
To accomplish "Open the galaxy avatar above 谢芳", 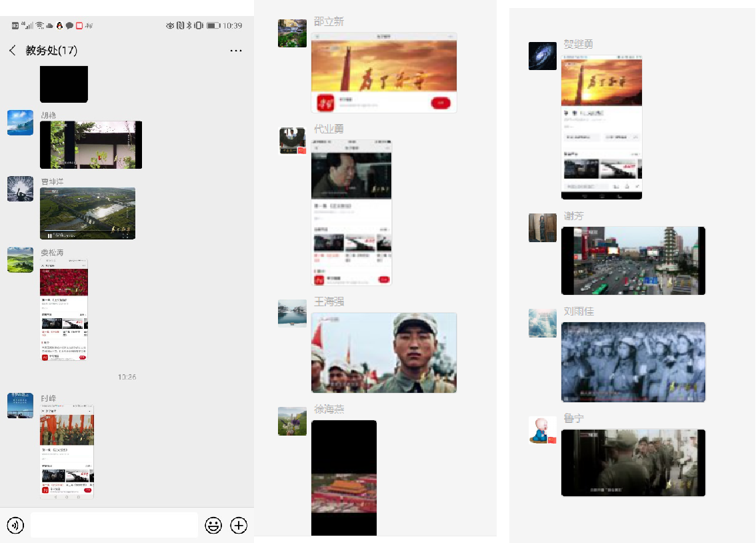I will tap(542, 56).
